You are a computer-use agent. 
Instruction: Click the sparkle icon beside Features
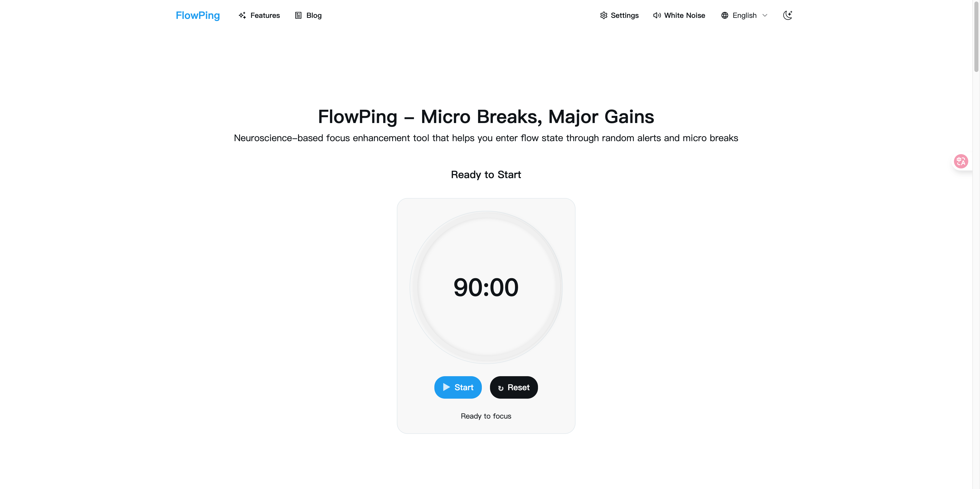click(242, 16)
